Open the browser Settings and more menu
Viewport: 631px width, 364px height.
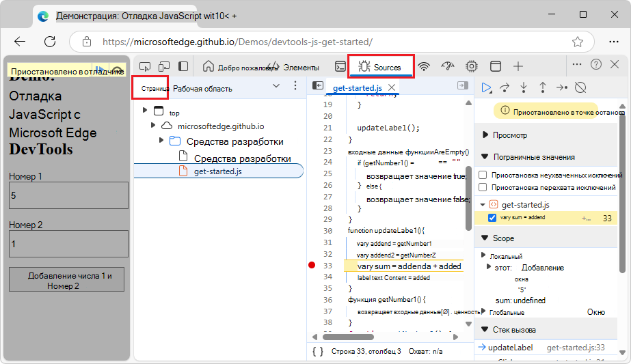click(x=614, y=42)
